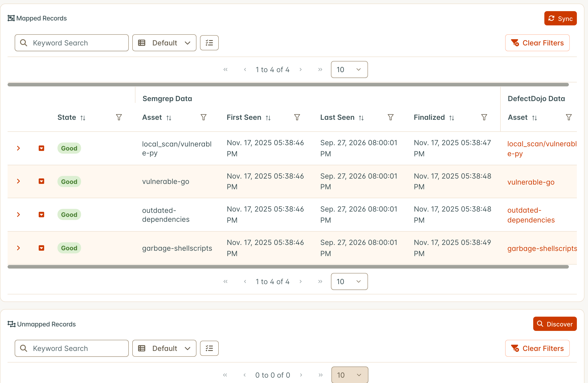Screen dimensions: 588x383
Task: Click the bottom horizontal scrollbar of the table
Action: point(288,267)
